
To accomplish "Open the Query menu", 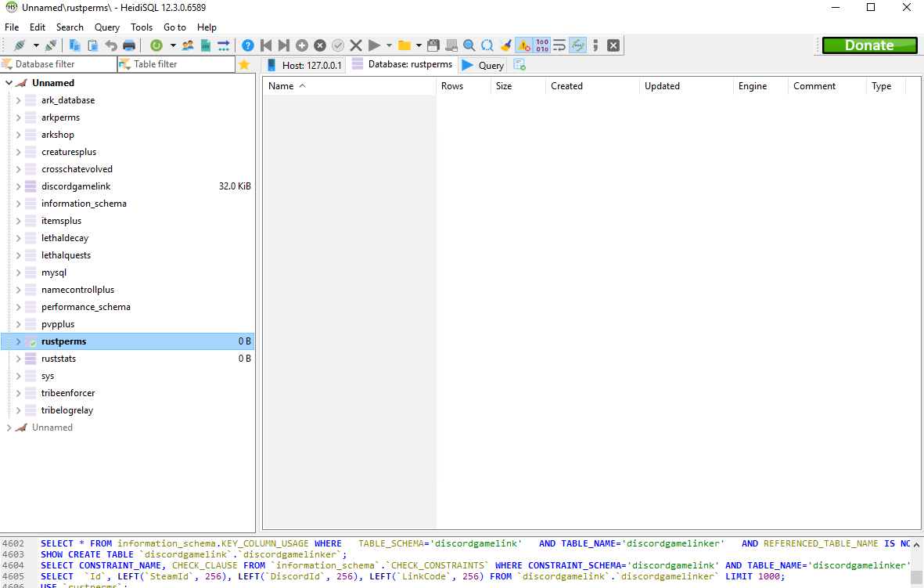I will (106, 27).
